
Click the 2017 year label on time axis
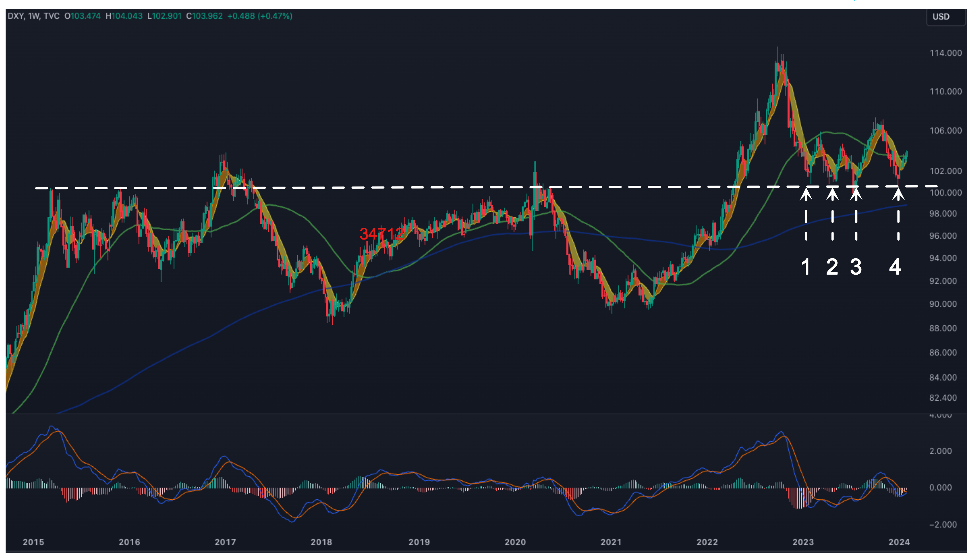(225, 542)
